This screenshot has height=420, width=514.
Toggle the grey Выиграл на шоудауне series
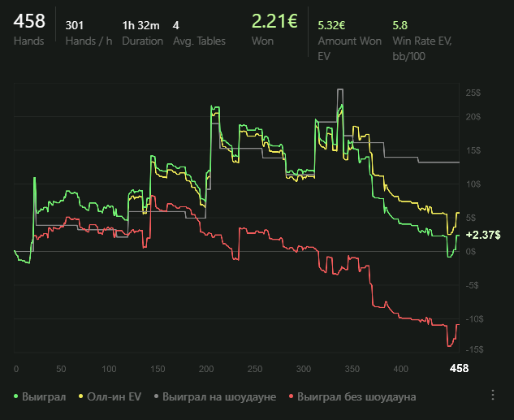[215, 396]
